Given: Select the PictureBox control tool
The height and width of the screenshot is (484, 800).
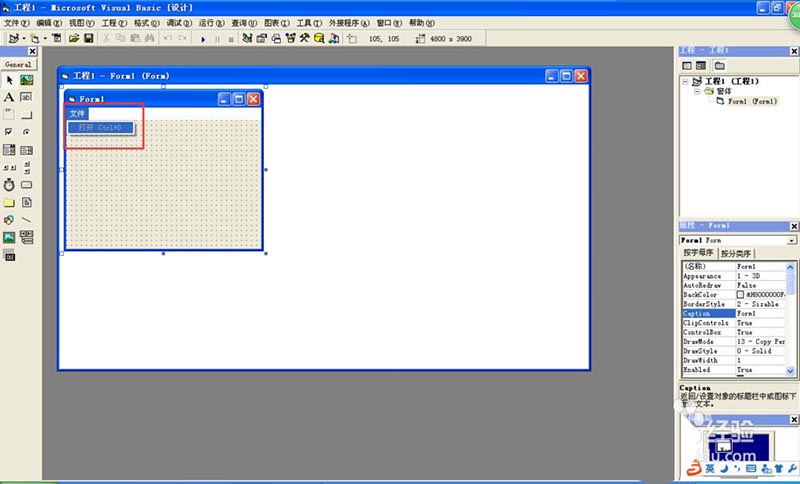Looking at the screenshot, I should [x=27, y=80].
